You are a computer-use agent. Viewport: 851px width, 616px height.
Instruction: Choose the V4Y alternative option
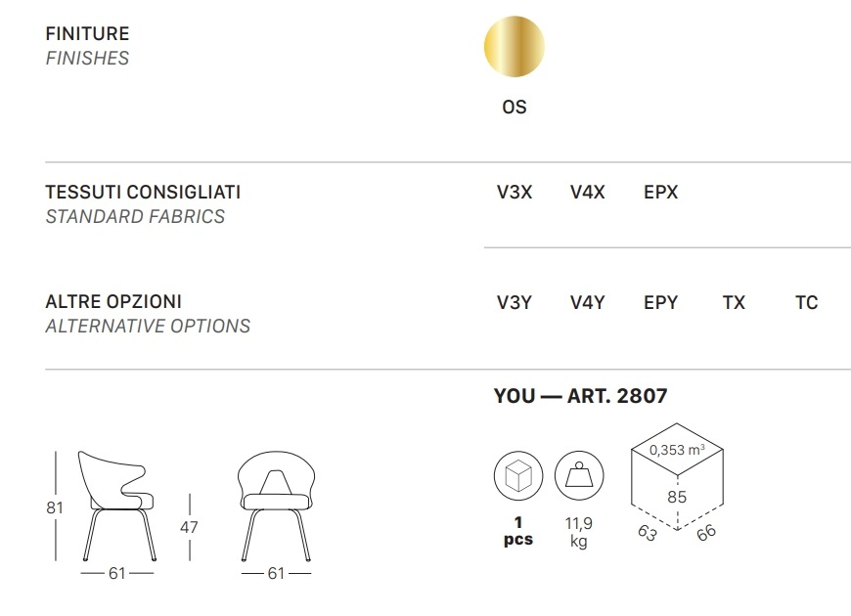click(x=587, y=302)
